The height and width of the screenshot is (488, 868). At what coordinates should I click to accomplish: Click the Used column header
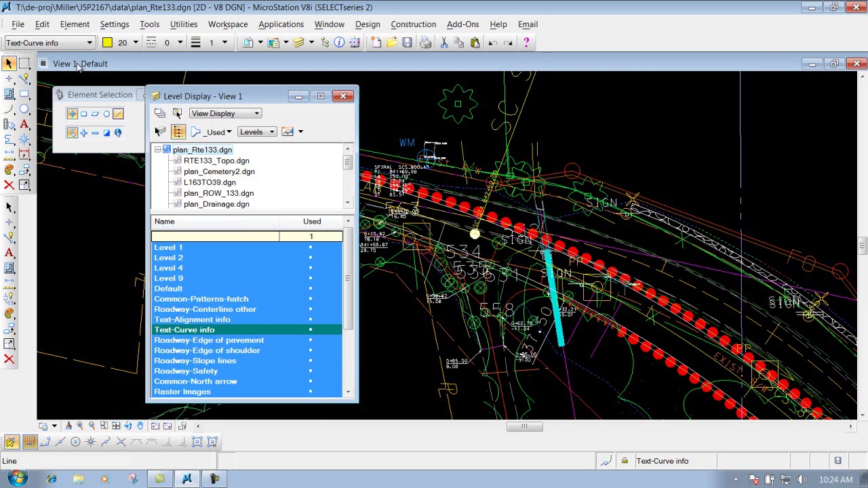[312, 221]
